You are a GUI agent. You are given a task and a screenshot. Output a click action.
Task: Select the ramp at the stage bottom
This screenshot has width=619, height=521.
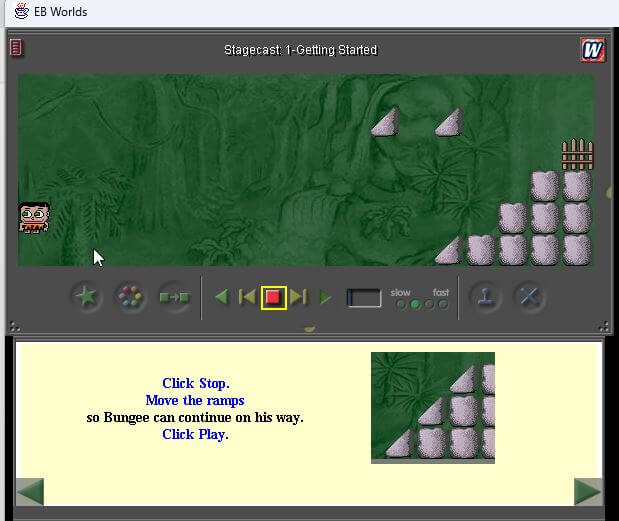click(x=449, y=250)
